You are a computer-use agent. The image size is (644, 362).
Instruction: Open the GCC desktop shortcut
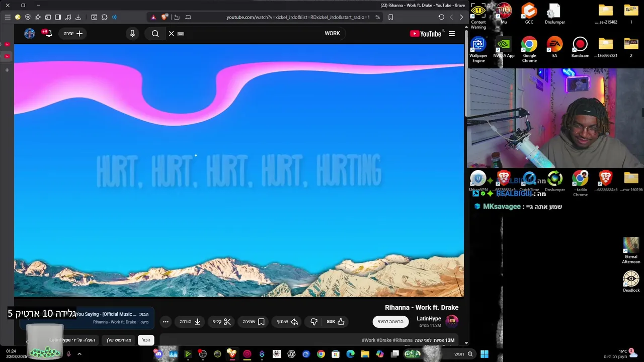(x=529, y=14)
